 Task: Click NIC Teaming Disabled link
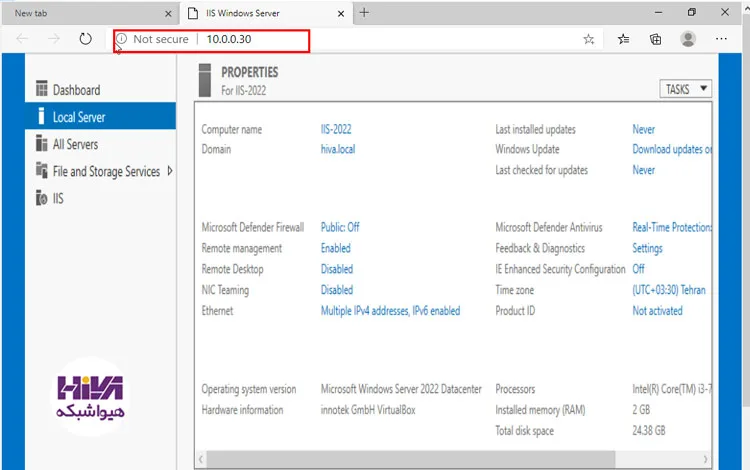(337, 290)
